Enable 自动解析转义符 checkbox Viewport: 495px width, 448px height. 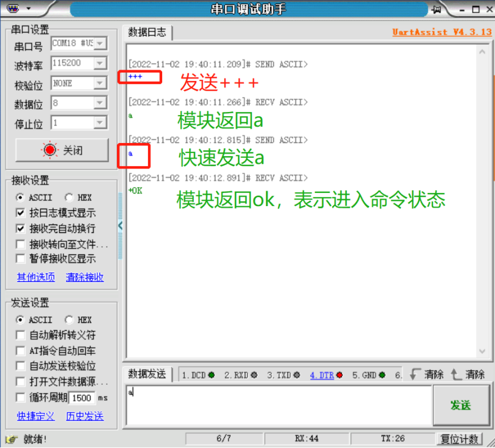pyautogui.click(x=20, y=335)
